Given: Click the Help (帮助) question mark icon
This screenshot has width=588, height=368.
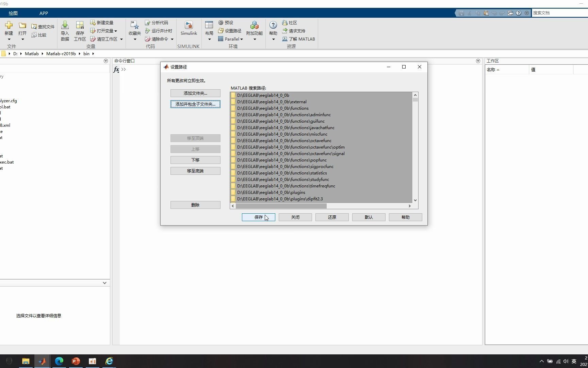Looking at the screenshot, I should (x=273, y=25).
